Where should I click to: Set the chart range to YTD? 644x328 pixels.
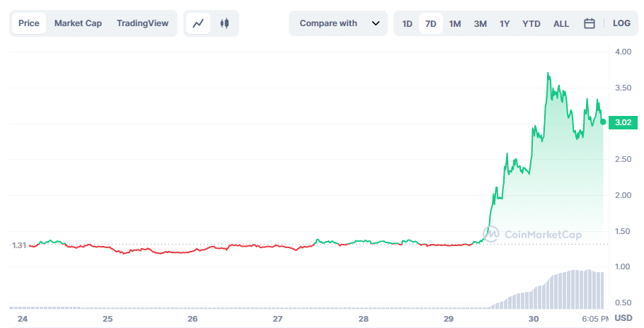(531, 24)
